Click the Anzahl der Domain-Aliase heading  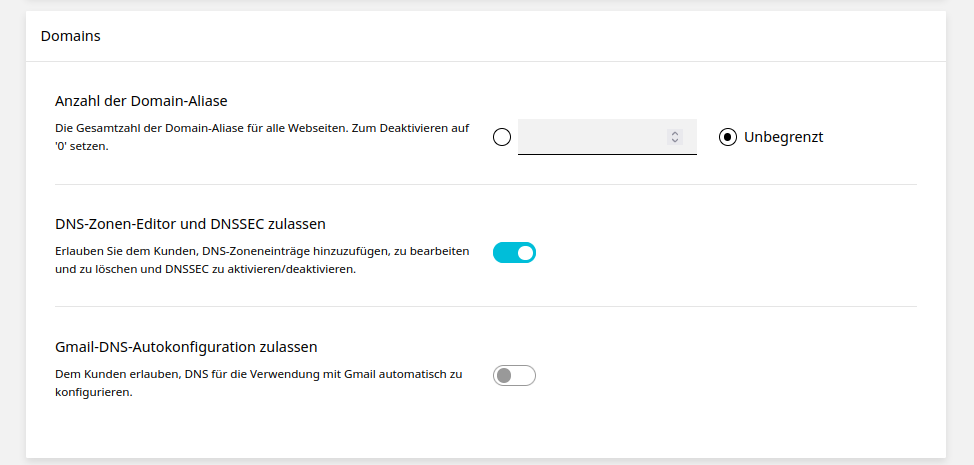pyautogui.click(x=141, y=100)
